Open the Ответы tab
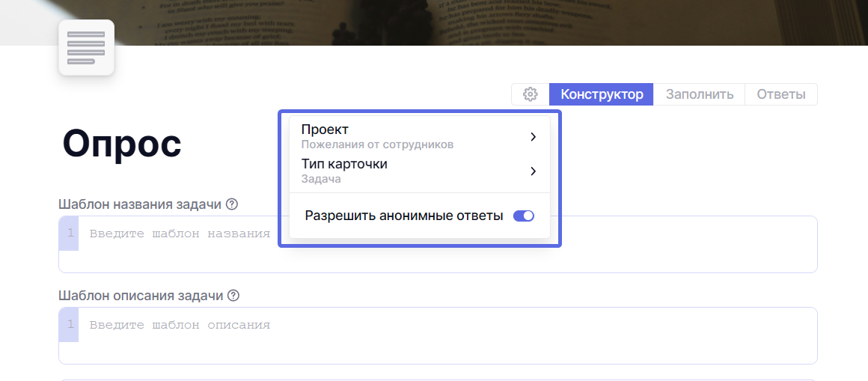 [x=780, y=94]
